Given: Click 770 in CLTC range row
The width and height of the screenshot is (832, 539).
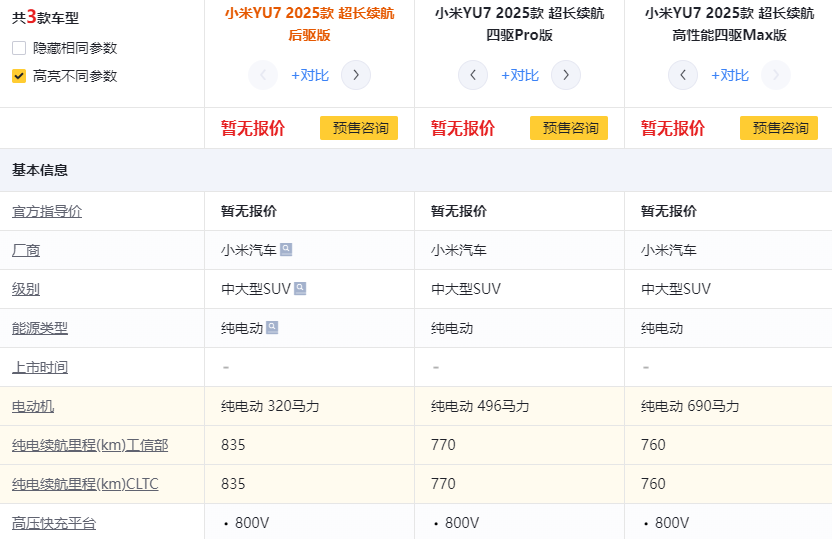Looking at the screenshot, I should (x=443, y=484).
